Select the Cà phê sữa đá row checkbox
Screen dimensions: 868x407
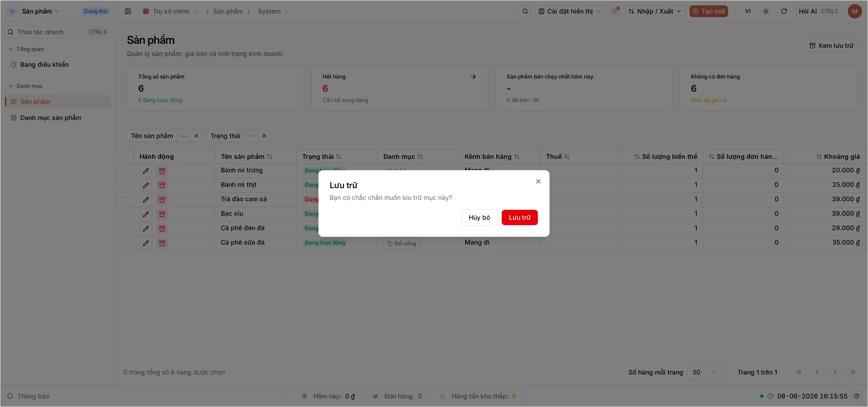pyautogui.click(x=125, y=243)
